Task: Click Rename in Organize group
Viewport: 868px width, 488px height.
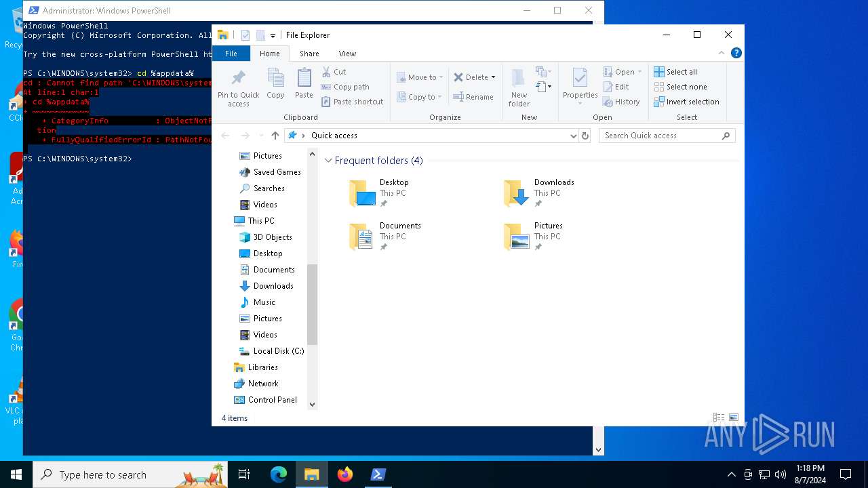Action: point(473,97)
